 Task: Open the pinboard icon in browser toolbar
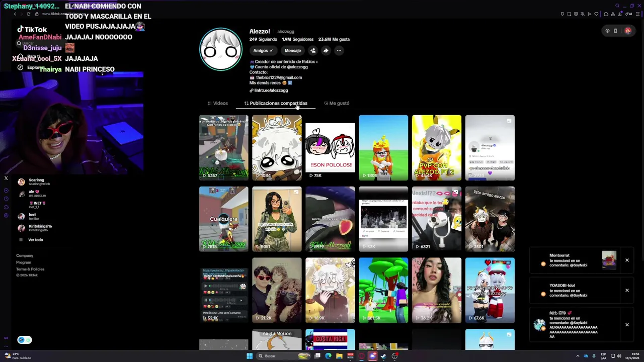point(562,14)
